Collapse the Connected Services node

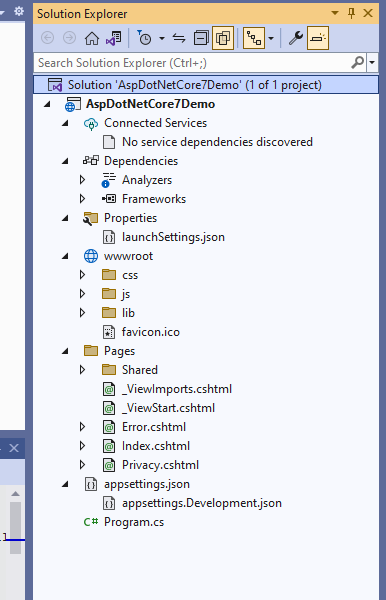[65, 123]
